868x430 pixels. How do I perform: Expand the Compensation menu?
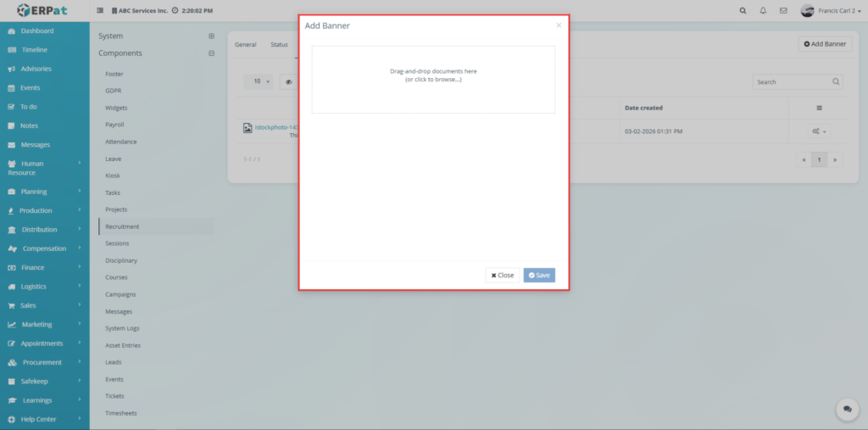[44, 249]
